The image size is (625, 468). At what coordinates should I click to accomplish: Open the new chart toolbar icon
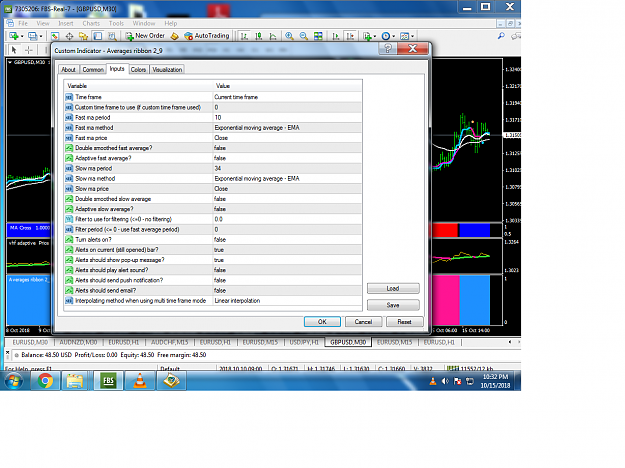tap(14, 36)
